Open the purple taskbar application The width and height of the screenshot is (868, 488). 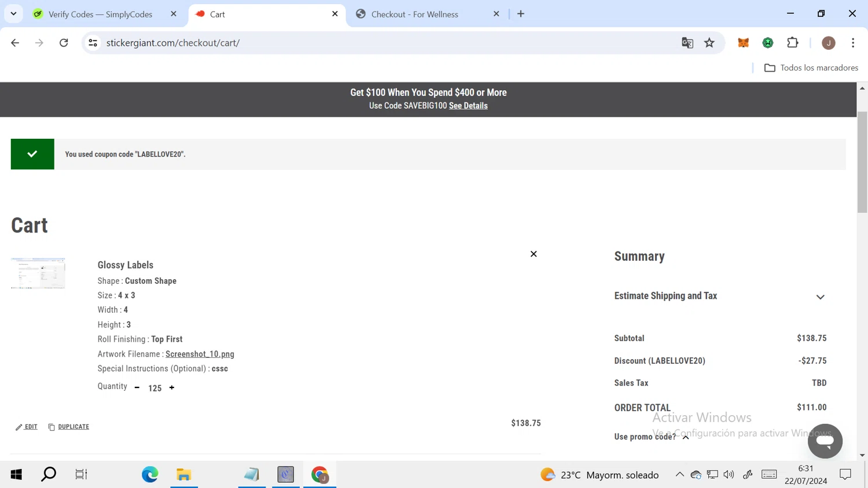click(x=286, y=475)
